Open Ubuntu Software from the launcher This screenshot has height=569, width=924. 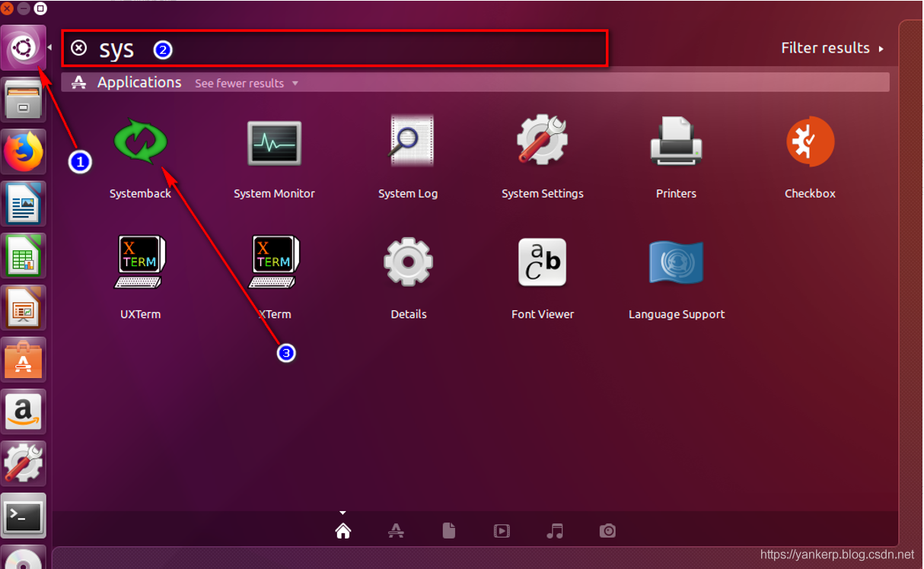pyautogui.click(x=24, y=359)
